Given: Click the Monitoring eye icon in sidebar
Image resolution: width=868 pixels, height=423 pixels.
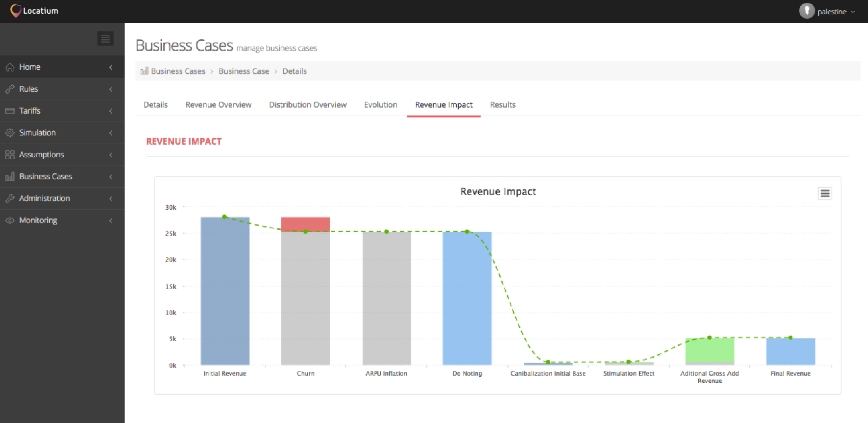Looking at the screenshot, I should (x=9, y=220).
